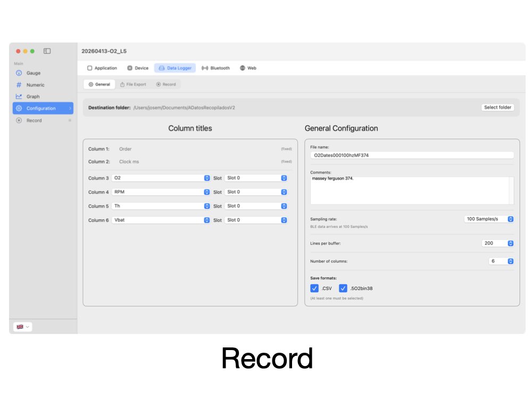Switch to the File Export subtab

(133, 84)
